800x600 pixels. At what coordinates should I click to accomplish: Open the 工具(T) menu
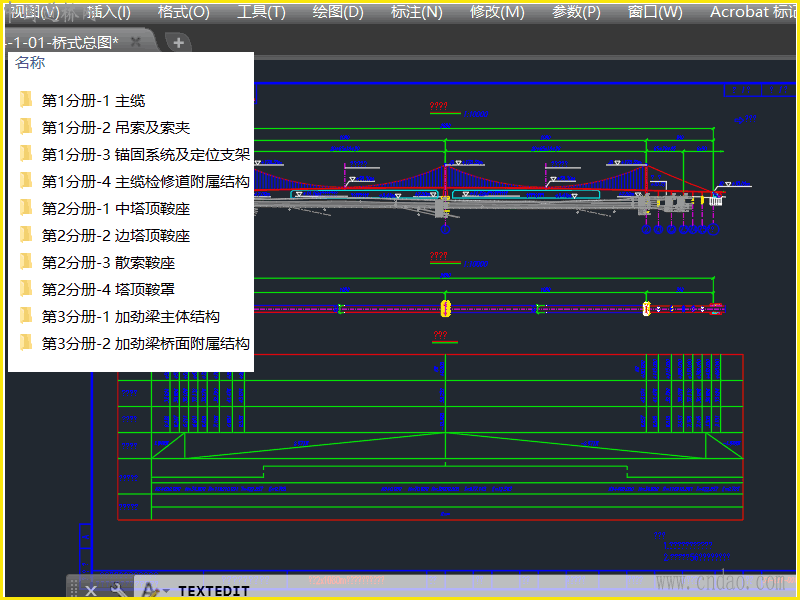click(x=261, y=12)
